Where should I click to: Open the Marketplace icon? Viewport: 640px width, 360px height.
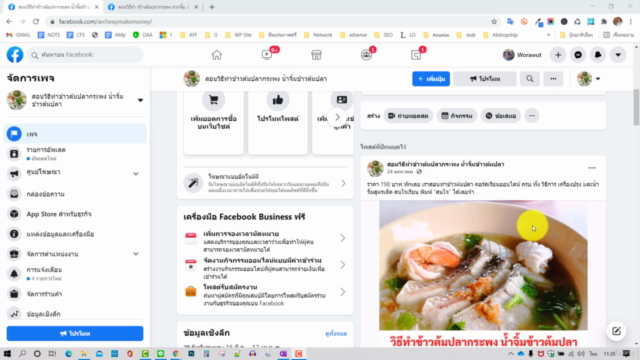(x=316, y=55)
